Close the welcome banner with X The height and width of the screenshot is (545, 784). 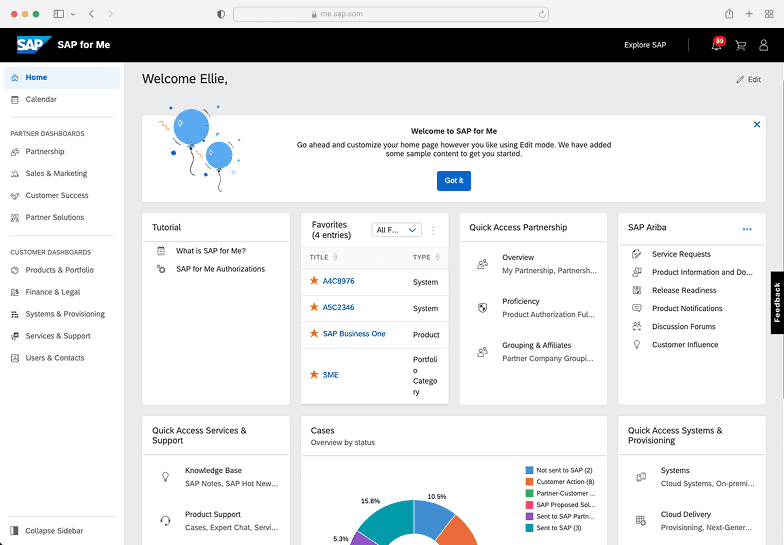(757, 124)
